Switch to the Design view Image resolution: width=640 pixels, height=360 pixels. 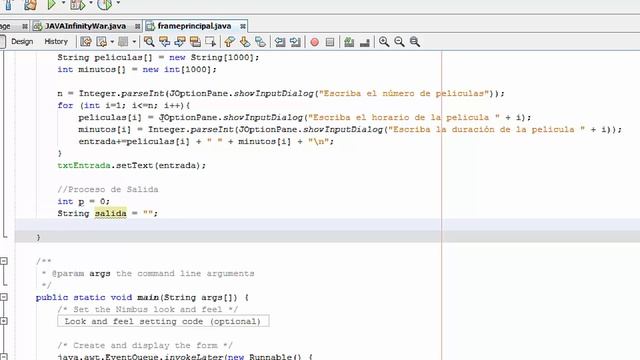22,42
